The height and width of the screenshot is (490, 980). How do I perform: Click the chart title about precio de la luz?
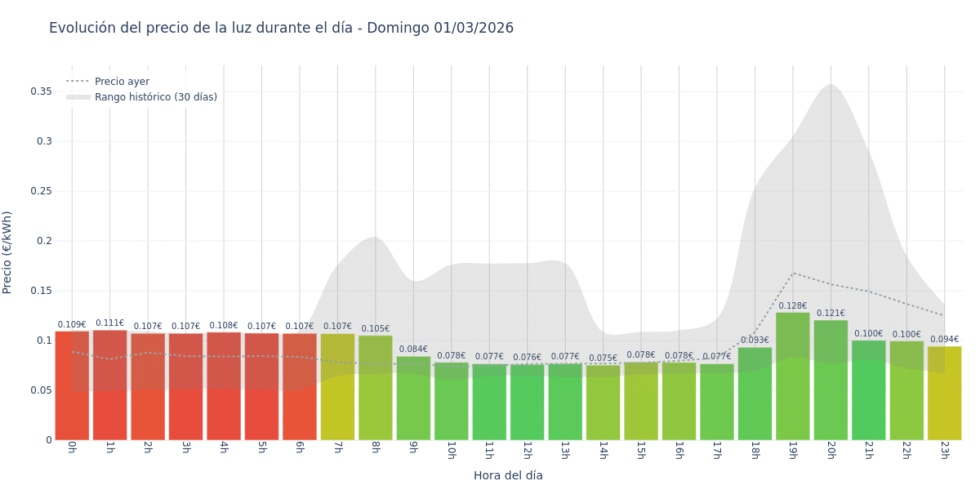[x=281, y=29]
